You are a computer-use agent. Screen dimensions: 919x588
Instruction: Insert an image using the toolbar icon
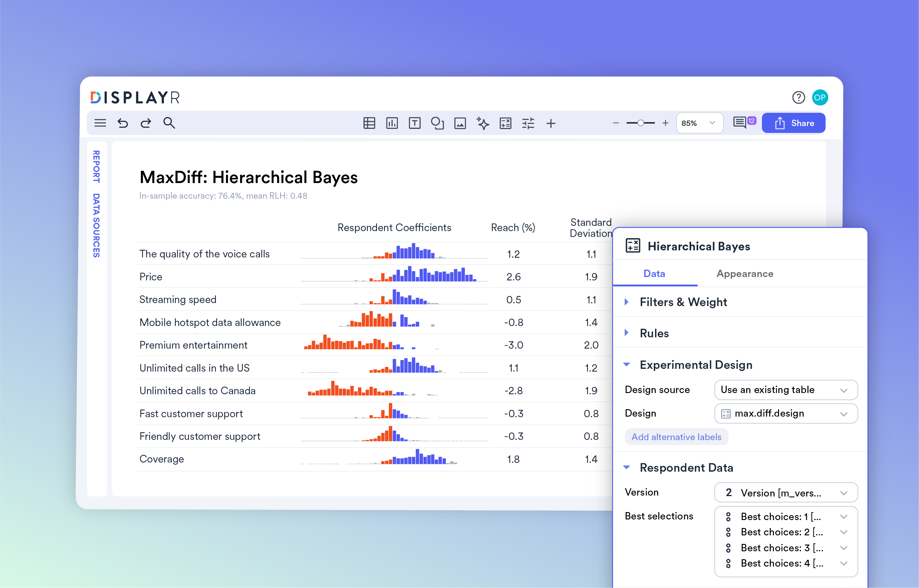(x=460, y=123)
